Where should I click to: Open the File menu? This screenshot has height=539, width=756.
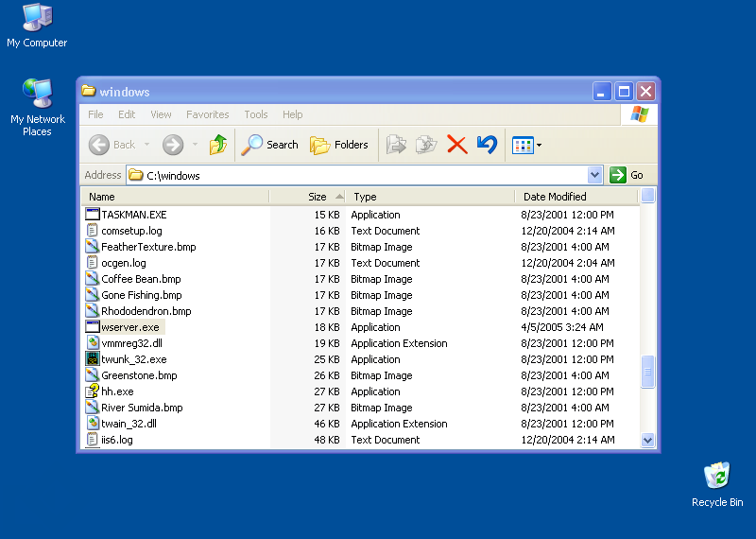pyautogui.click(x=95, y=114)
